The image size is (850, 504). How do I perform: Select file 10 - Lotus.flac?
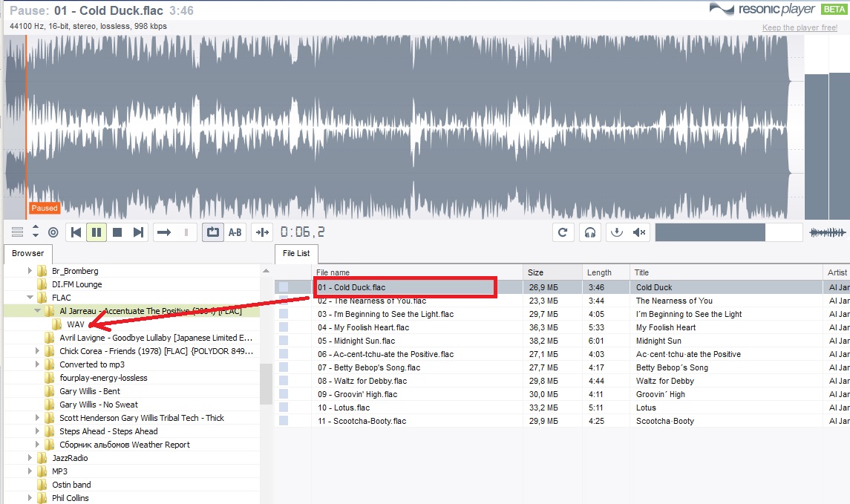coord(344,408)
